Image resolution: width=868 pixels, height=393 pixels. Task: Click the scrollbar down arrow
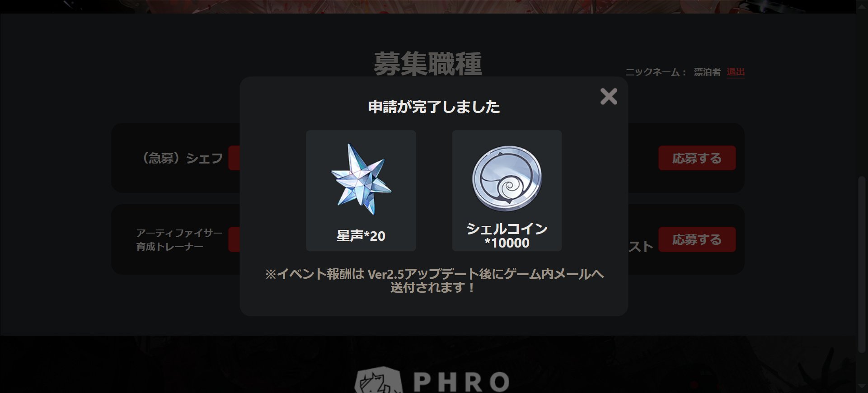(x=862, y=386)
